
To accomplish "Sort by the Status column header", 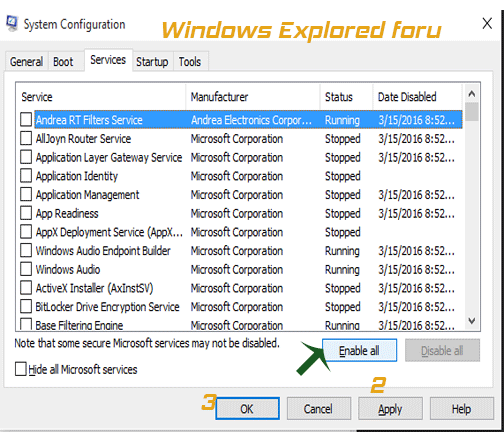I will click(x=346, y=97).
